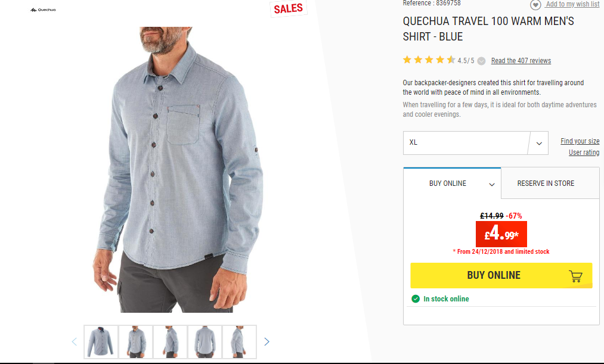Click the green in-stock checkmark icon
Screen dimensions: 604x364
pyautogui.click(x=415, y=298)
